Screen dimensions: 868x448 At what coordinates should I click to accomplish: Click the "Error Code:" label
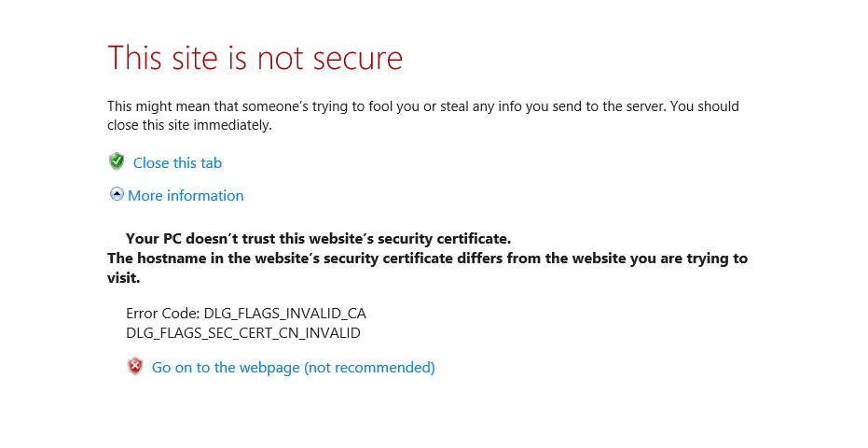coord(162,314)
